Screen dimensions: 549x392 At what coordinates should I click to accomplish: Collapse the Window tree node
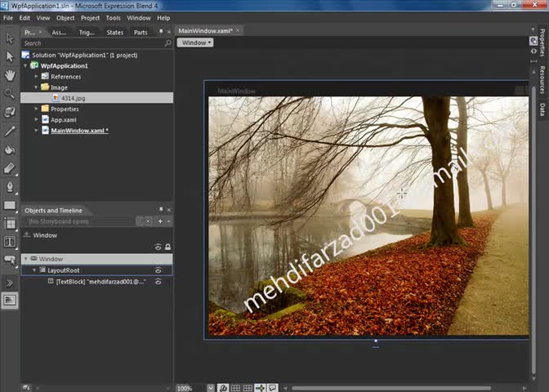coord(25,259)
